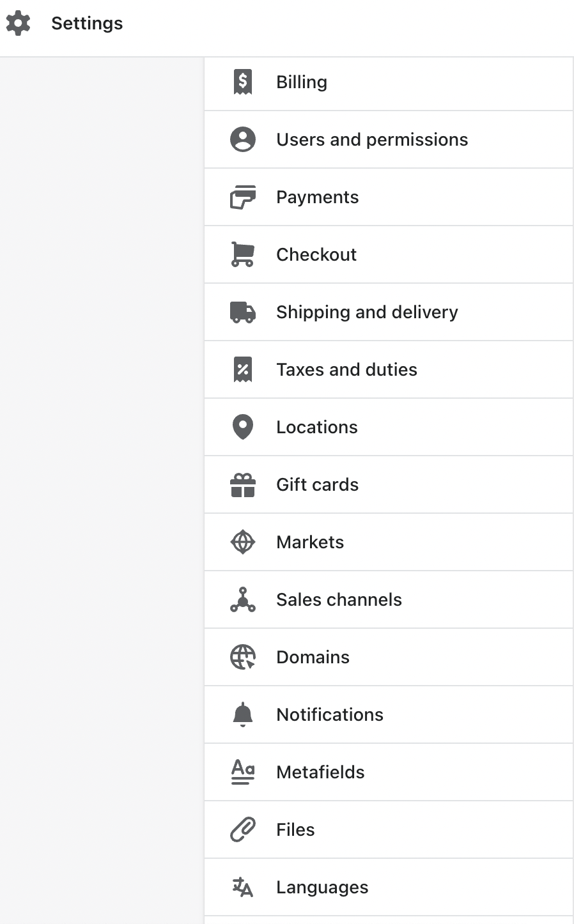Click the Settings header title

pyautogui.click(x=87, y=23)
